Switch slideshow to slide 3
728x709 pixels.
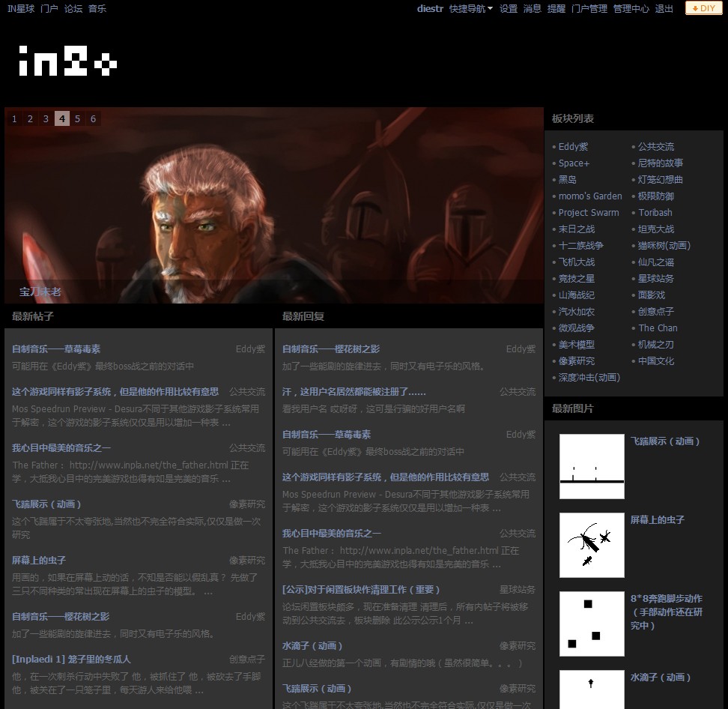[46, 118]
